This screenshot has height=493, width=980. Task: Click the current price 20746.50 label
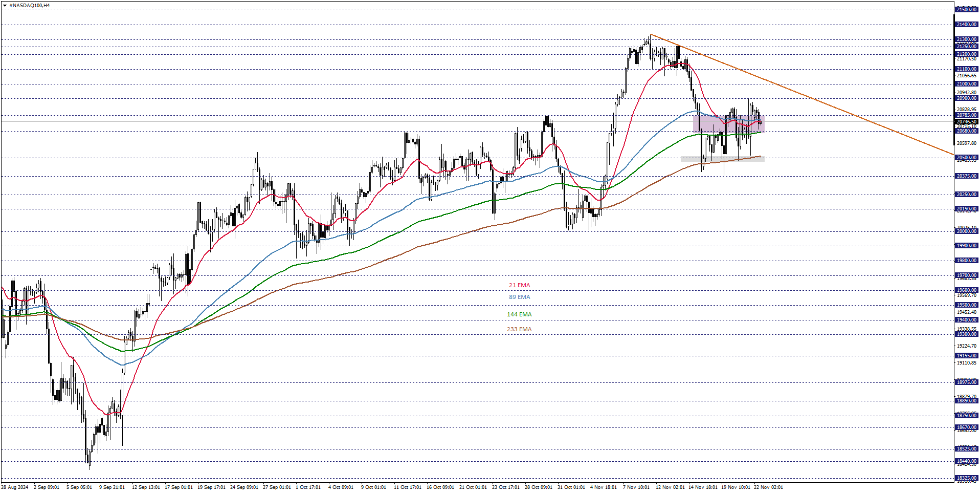coord(966,122)
